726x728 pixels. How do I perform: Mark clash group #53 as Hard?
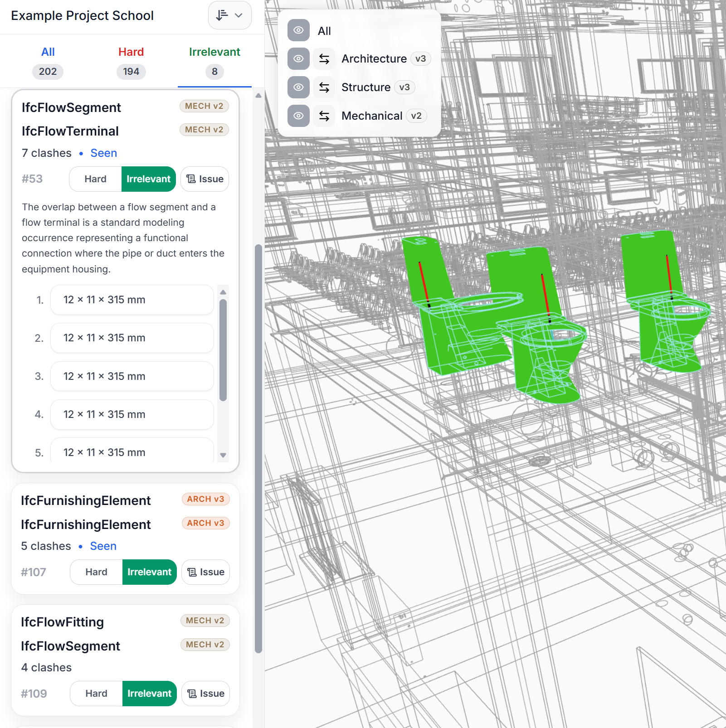coord(96,179)
